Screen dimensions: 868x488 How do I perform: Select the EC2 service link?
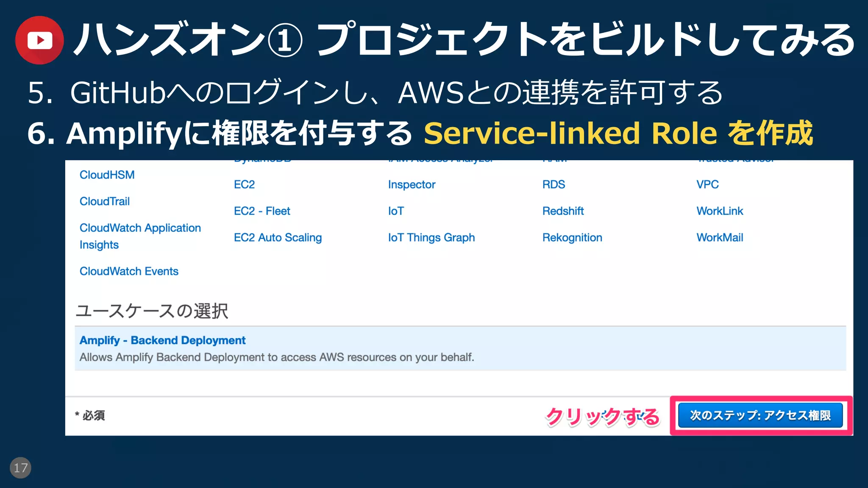pyautogui.click(x=244, y=185)
